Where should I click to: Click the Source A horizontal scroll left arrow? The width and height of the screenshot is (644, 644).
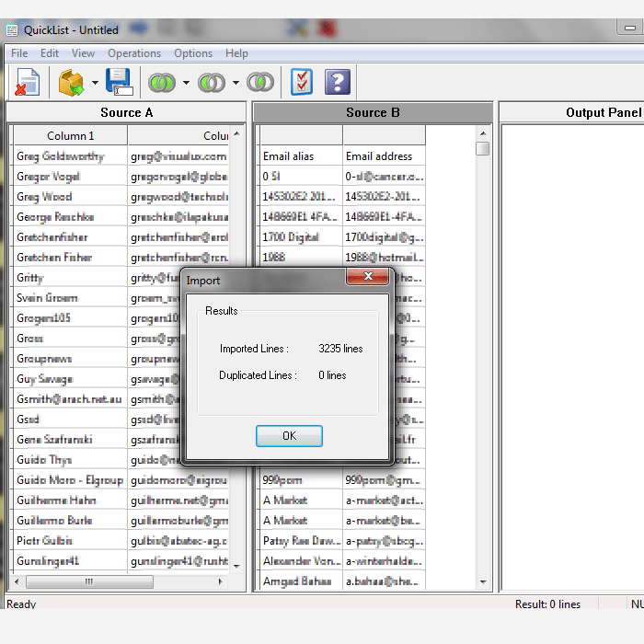pos(17,581)
